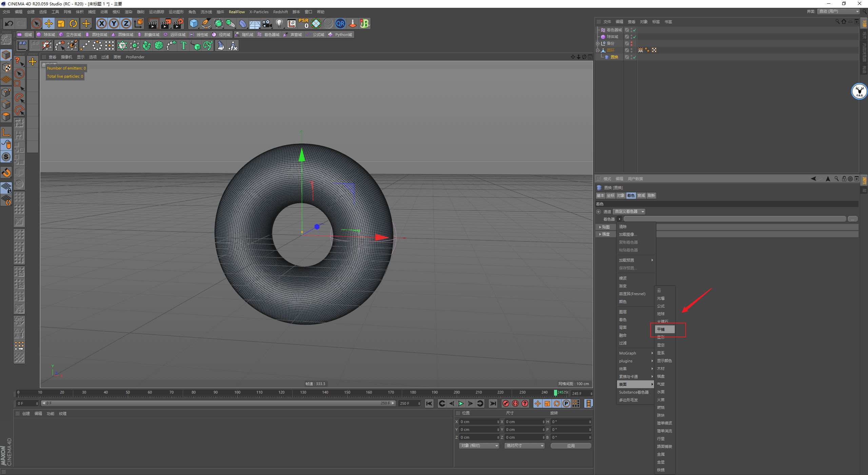Select the Rotate tool icon
This screenshot has width=868, height=475.
(x=73, y=23)
